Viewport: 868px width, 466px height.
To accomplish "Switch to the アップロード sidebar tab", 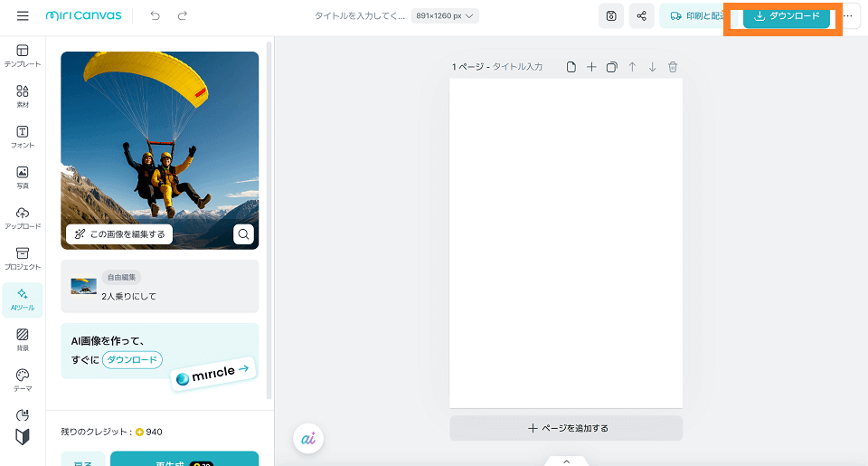I will [23, 218].
